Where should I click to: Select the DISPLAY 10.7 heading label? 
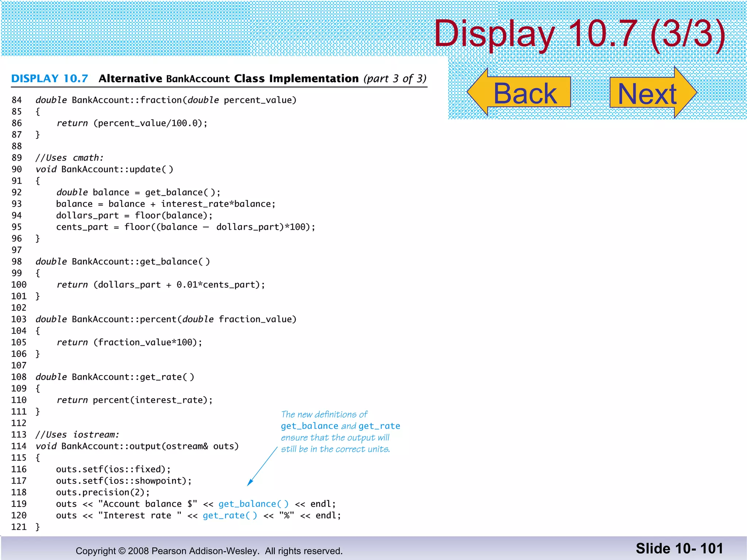50,78
